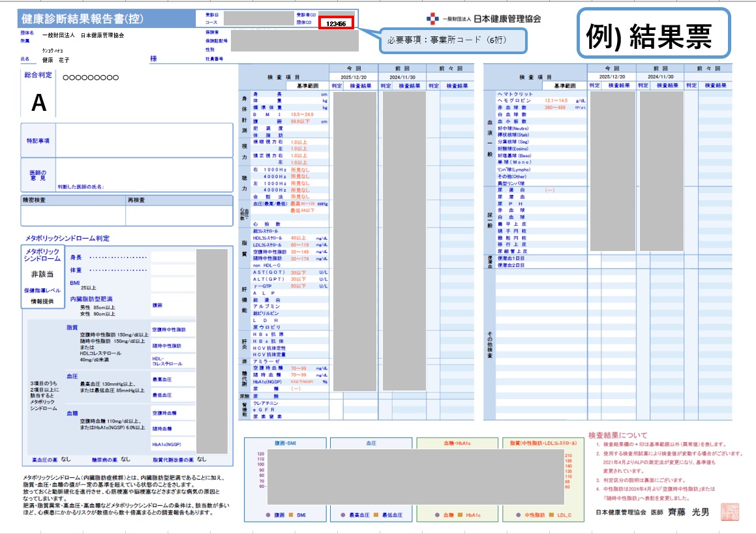Viewport: 756px width, 534px height.
Task: Click the HbA1c legend marker in chart
Action: pyautogui.click(x=461, y=515)
